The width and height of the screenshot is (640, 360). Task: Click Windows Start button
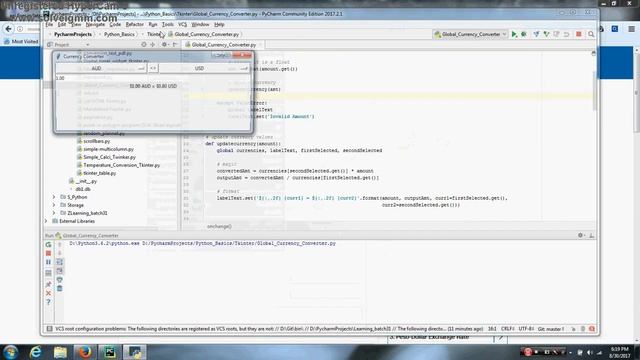(10, 352)
